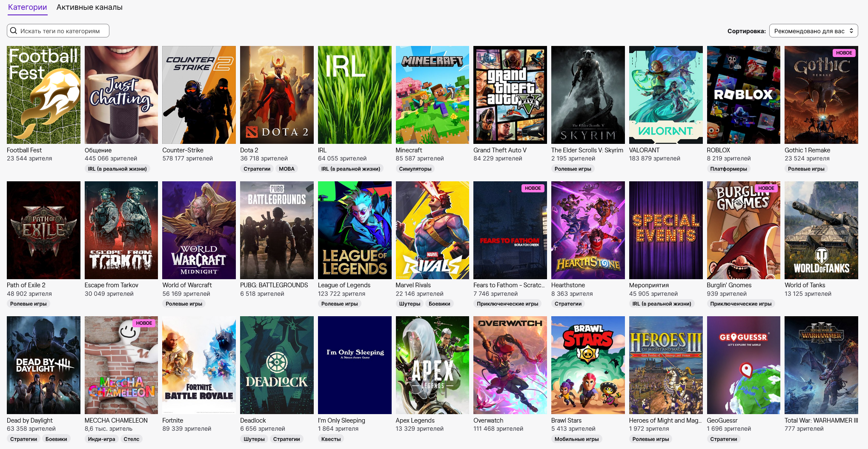Open the Fortnite Battle Royale cover
The image size is (868, 449).
point(199,365)
